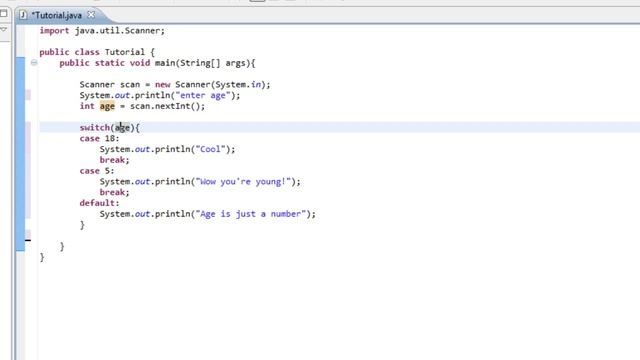Screen dimensions: 640x360
Task: Click 'Scanner scan = new Scanner(System.in);' line
Action: 175,84
